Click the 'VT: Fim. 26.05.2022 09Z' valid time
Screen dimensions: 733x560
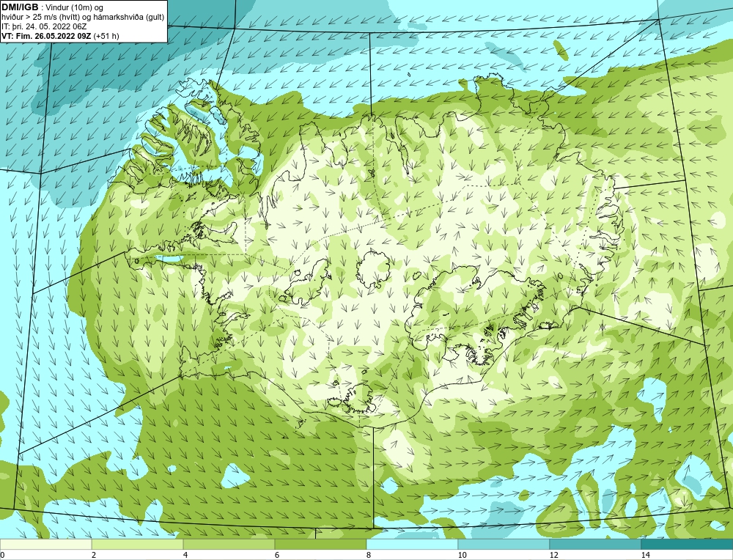point(47,36)
